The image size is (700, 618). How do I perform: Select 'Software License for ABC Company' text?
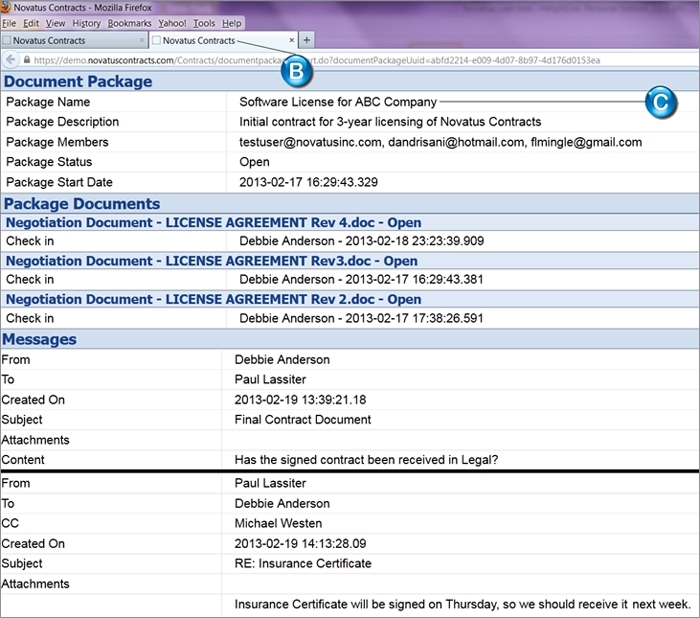coord(338,102)
